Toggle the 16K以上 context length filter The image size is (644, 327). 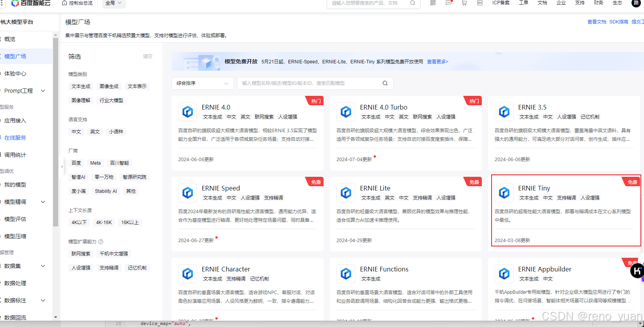(x=130, y=223)
